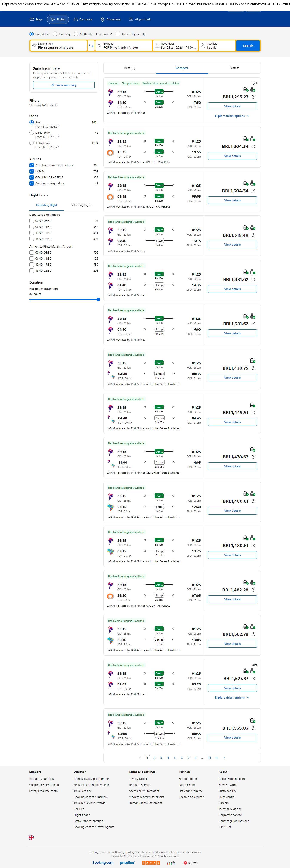Click the next page arrow in pagination
Viewport: 290px width, 868px height.
(x=224, y=758)
